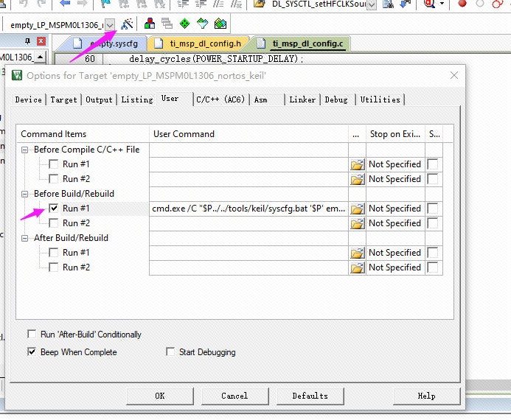This screenshot has width=511, height=420.
Task: Enable Run 'After-Build' Conditionally checkbox
Action: (x=32, y=335)
